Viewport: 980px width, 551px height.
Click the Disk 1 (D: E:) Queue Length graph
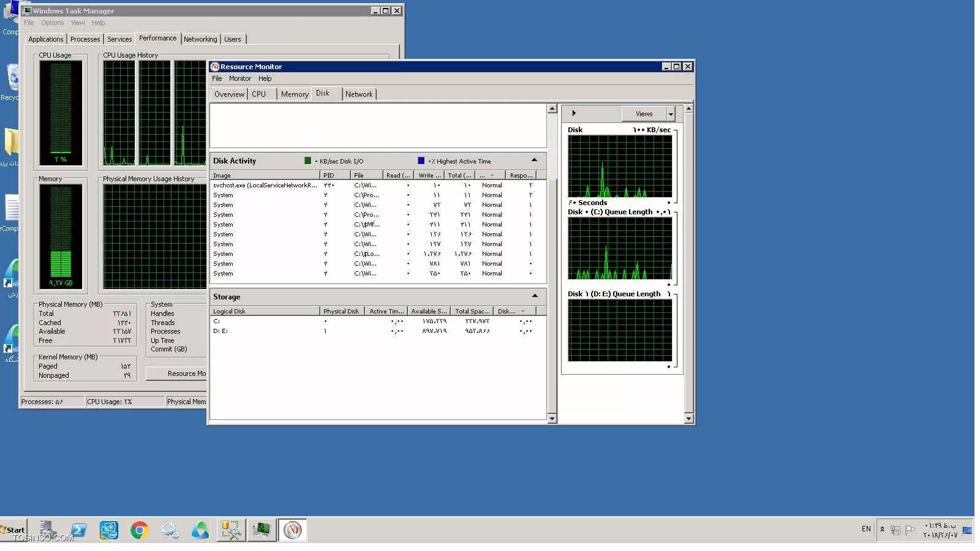(620, 330)
